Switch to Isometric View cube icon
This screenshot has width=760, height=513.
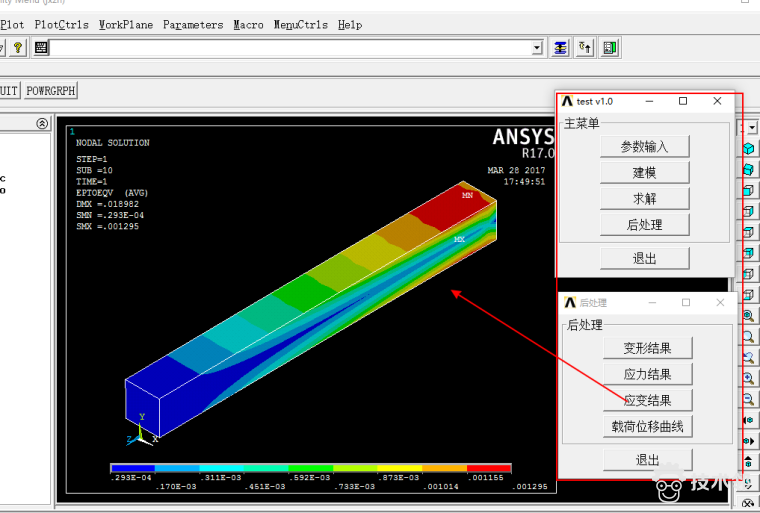(748, 148)
